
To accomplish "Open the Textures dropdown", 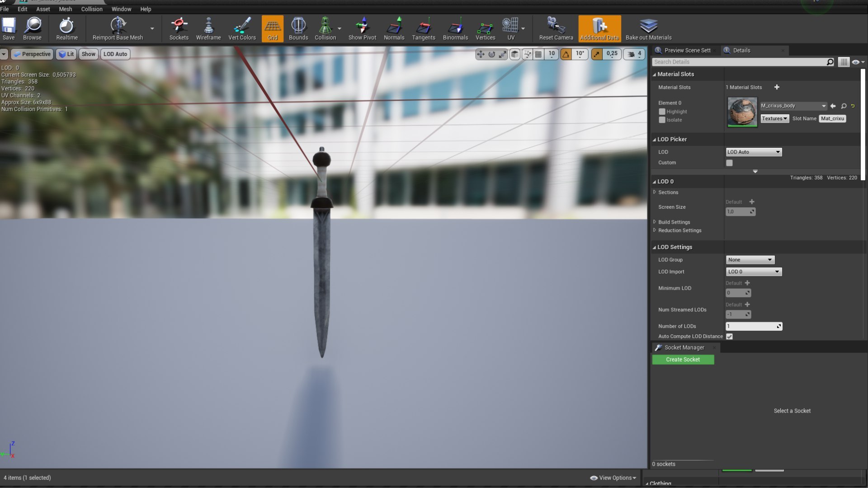I will click(x=774, y=118).
